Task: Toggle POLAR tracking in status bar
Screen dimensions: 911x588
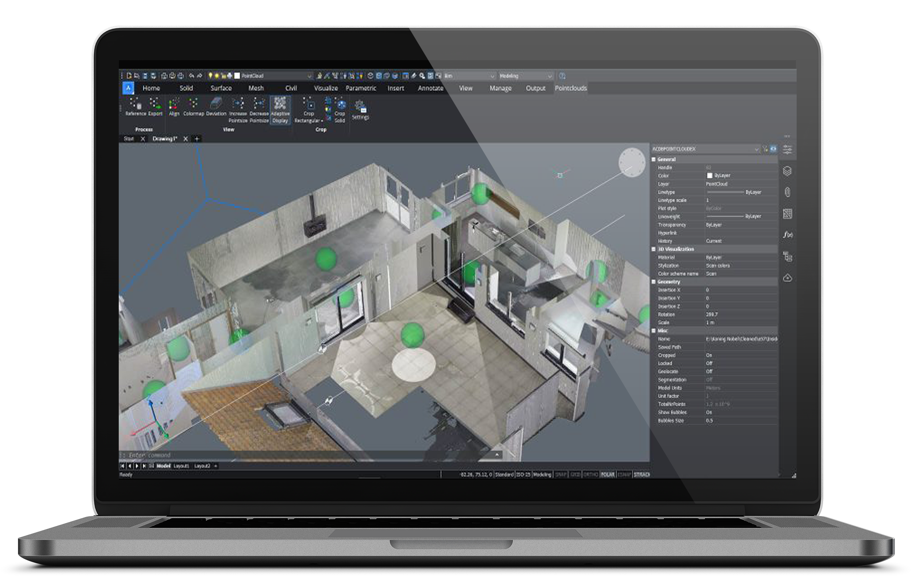Action: coord(608,475)
